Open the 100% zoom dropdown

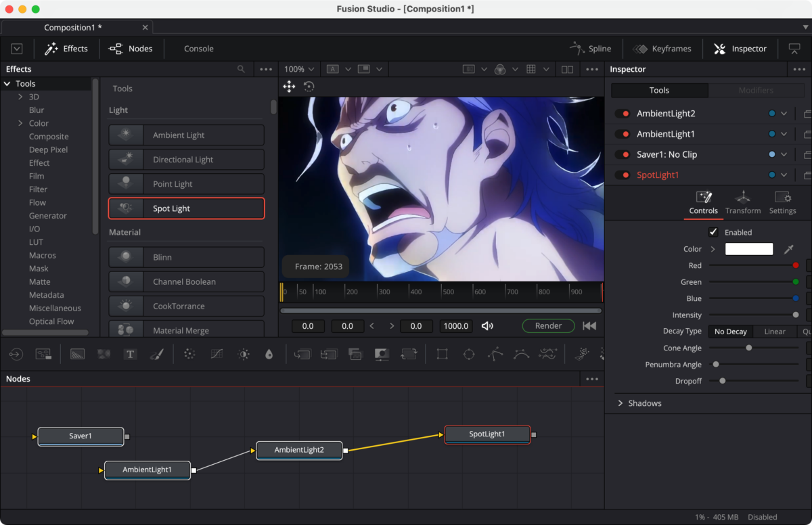pyautogui.click(x=299, y=69)
